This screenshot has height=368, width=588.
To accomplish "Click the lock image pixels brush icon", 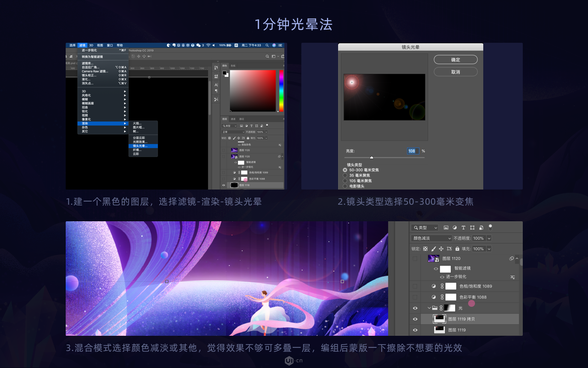I will 433,249.
